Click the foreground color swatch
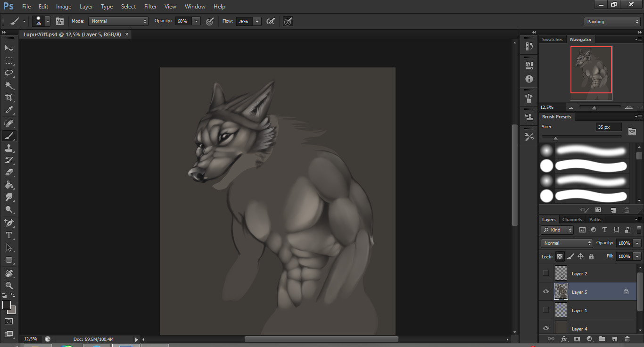The width and height of the screenshot is (644, 347). tap(7, 305)
